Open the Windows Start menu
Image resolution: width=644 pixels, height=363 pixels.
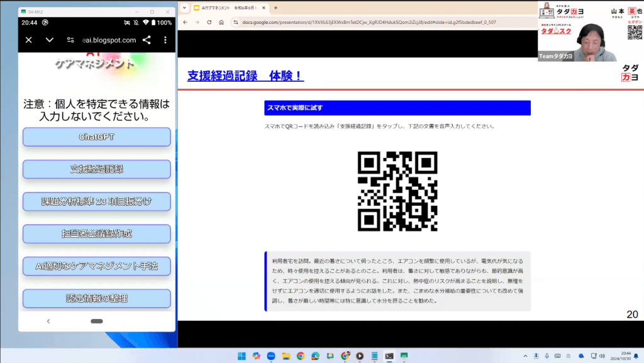coord(241,355)
